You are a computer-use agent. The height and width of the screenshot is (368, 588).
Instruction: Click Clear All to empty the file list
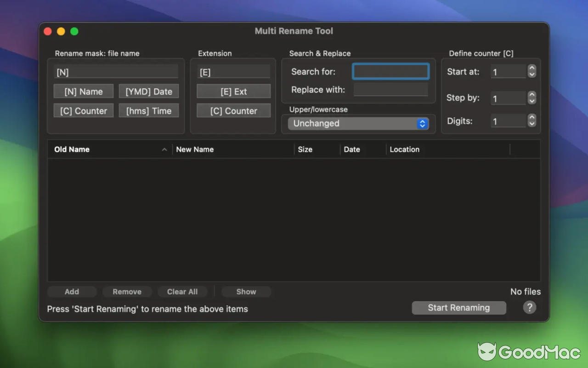pos(182,291)
